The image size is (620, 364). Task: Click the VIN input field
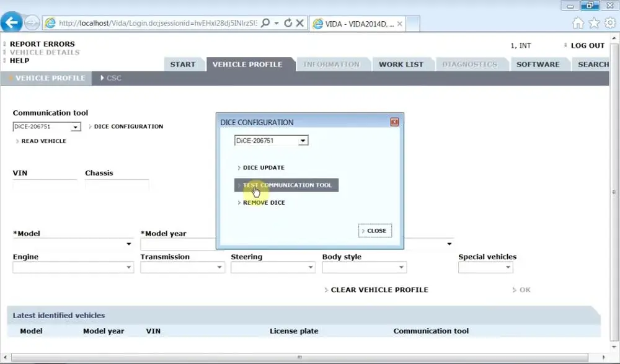coord(45,184)
